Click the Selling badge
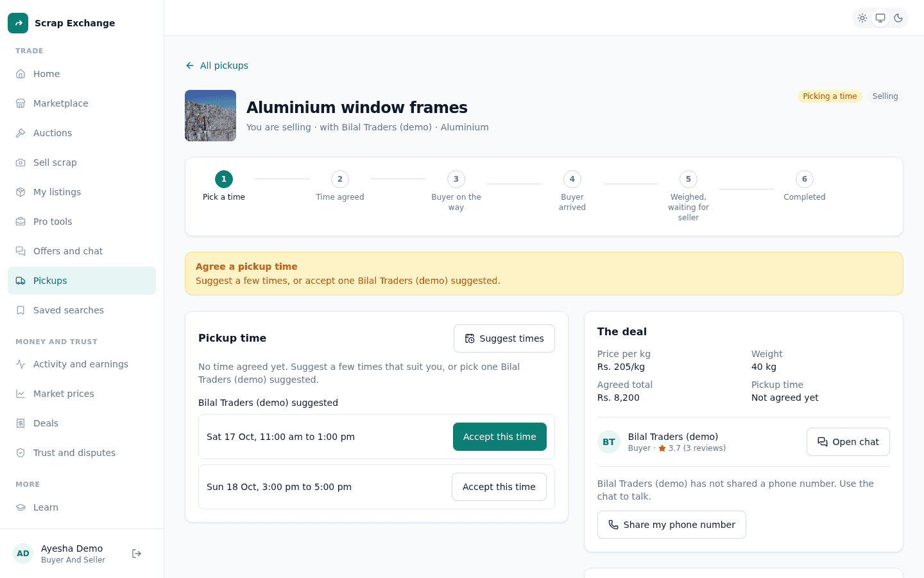The image size is (924, 578). click(x=885, y=96)
